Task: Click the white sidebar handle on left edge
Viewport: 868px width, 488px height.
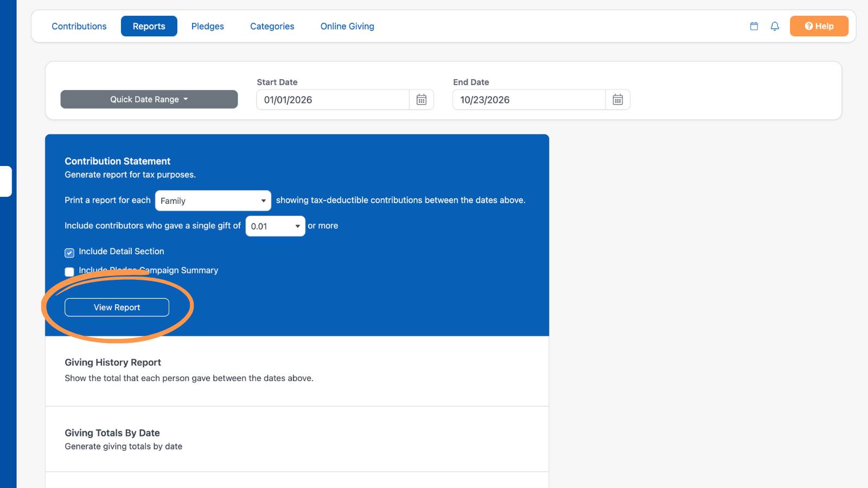Action: click(x=6, y=181)
